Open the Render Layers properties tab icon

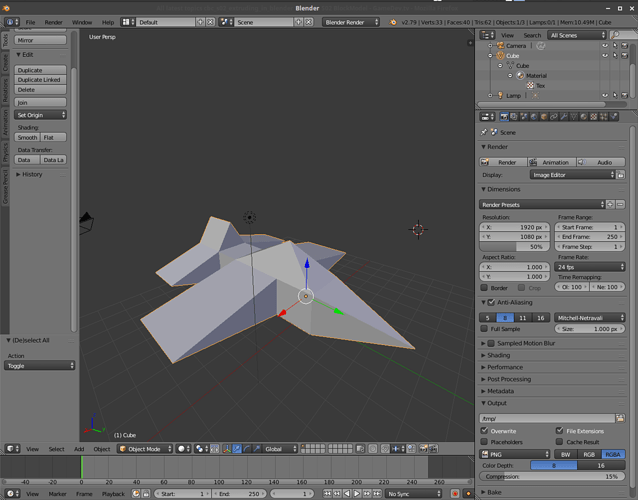(514, 117)
